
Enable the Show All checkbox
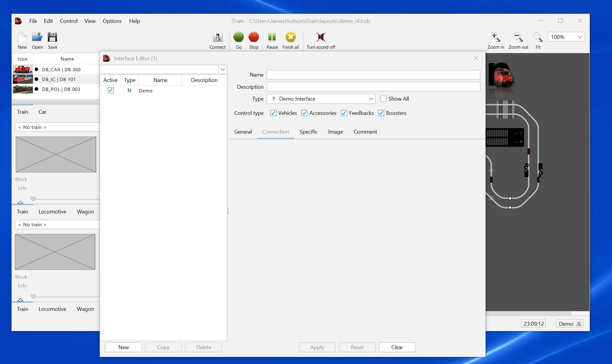click(383, 99)
